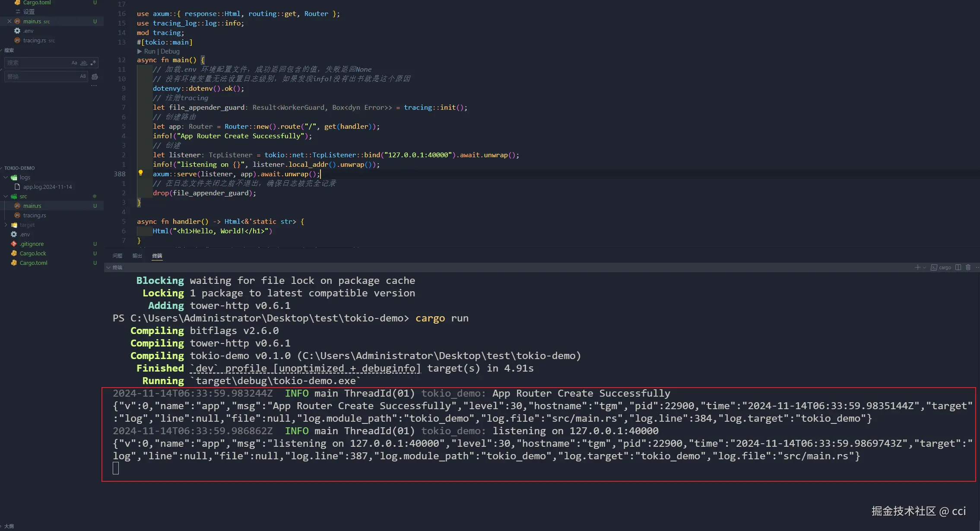Viewport: 980px width, 531px height.
Task: Click the Run code lens link
Action: 149,51
